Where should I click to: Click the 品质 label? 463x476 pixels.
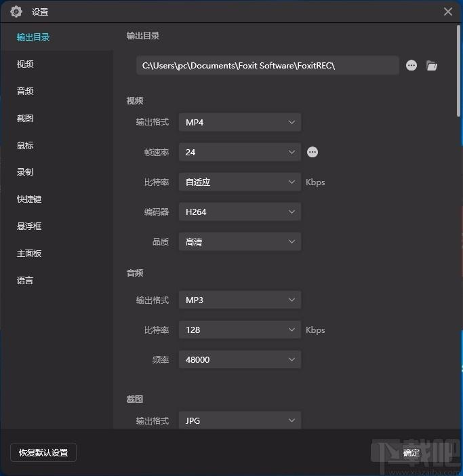(161, 241)
